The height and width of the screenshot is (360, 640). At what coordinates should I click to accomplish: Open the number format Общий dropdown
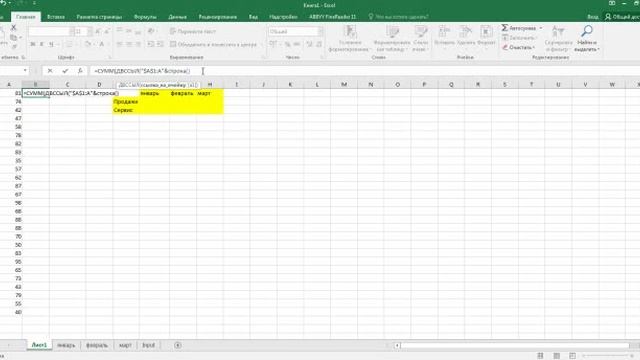[x=320, y=31]
